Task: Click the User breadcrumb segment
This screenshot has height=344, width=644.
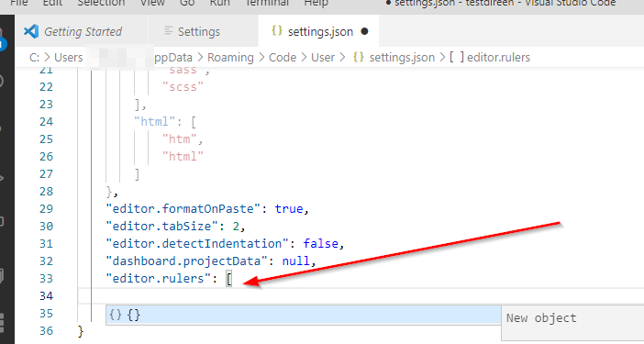Action: pos(323,58)
